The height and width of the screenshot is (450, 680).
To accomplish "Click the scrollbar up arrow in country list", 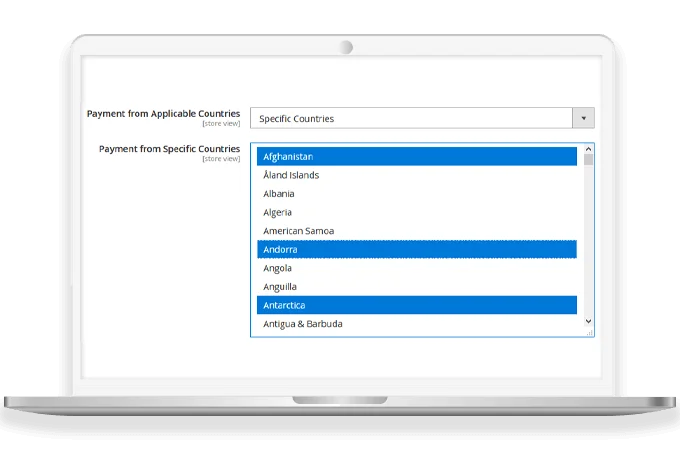I will pos(588,148).
